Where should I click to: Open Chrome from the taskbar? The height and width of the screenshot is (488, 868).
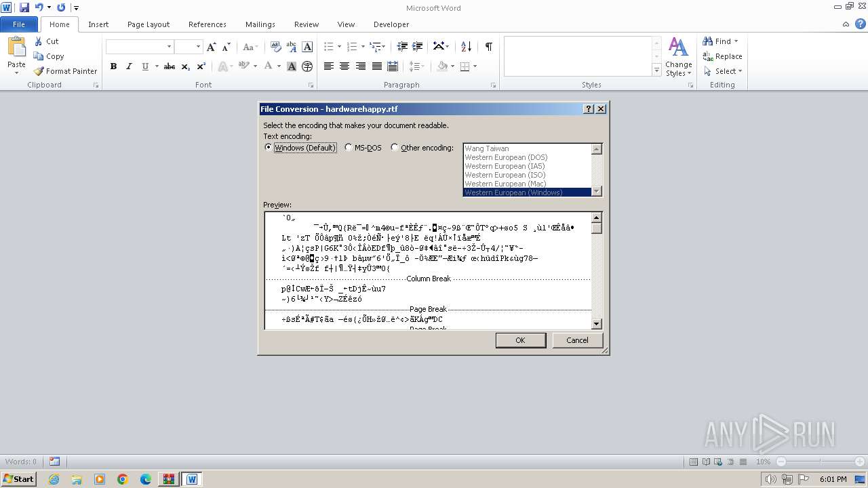coord(122,479)
